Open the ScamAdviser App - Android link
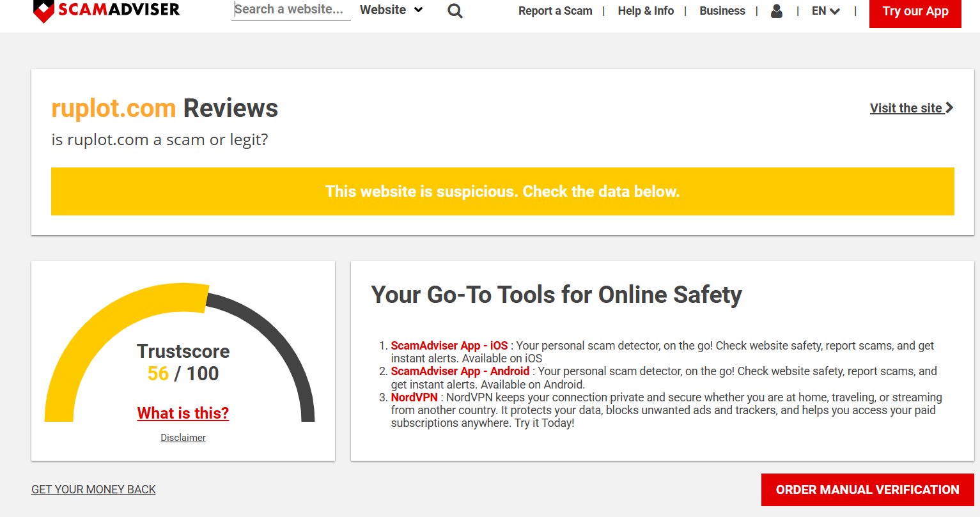 tap(460, 371)
